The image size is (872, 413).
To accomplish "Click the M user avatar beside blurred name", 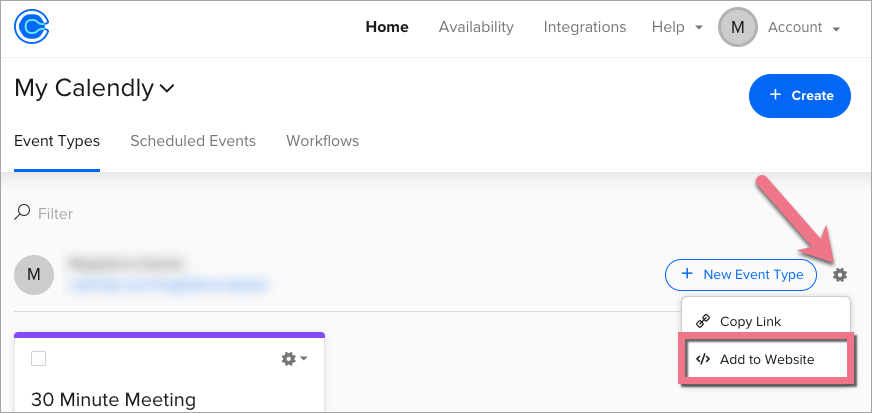I will (x=34, y=274).
